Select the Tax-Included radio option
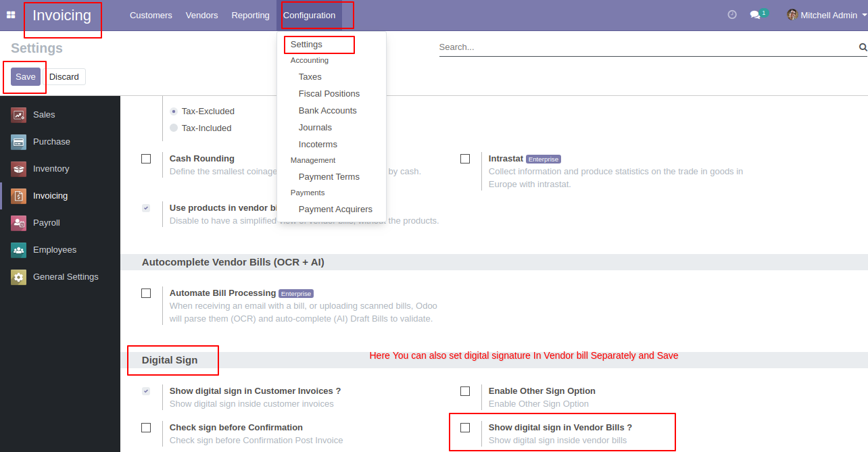 point(174,128)
